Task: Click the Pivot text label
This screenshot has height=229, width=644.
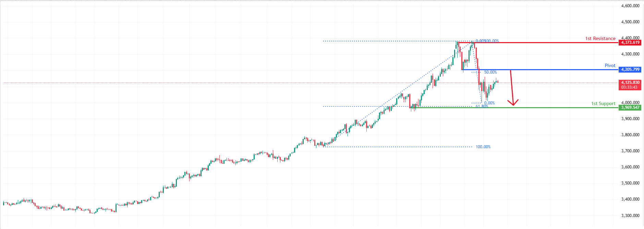Action: tap(610, 65)
